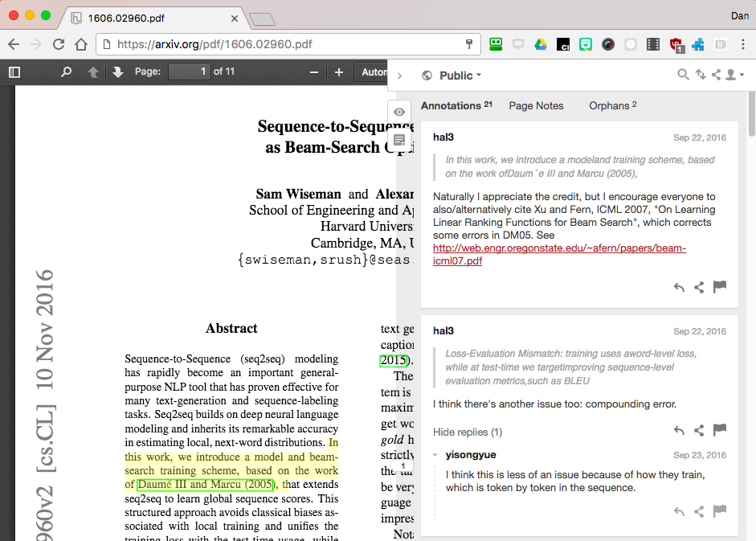This screenshot has height=541, width=756.
Task: Zoom out the PDF with minus button
Action: point(314,72)
